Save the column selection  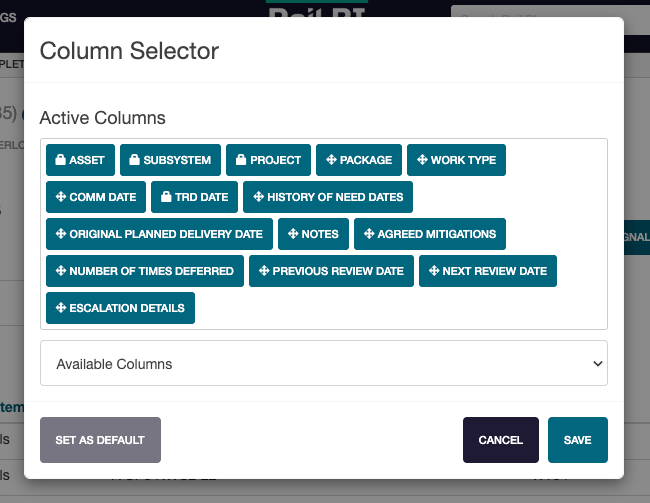point(577,440)
